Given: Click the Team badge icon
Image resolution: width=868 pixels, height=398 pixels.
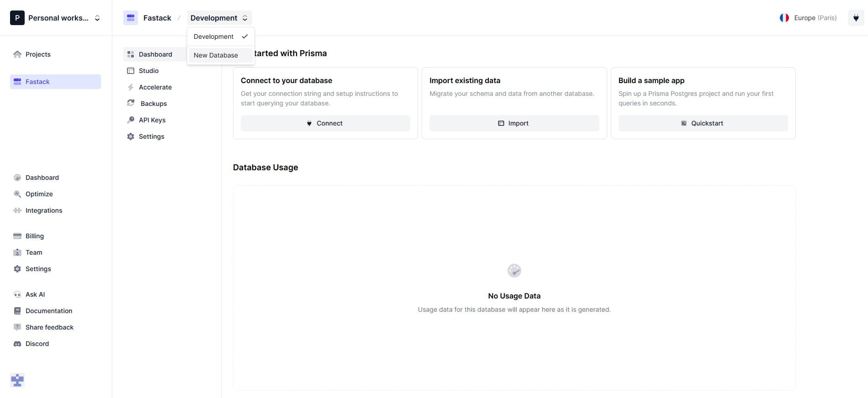Looking at the screenshot, I should (17, 252).
